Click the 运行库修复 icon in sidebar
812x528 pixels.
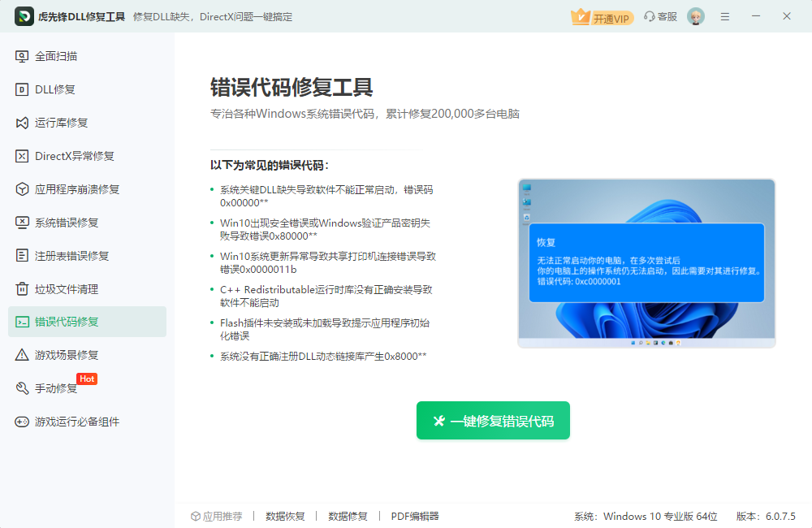22,123
